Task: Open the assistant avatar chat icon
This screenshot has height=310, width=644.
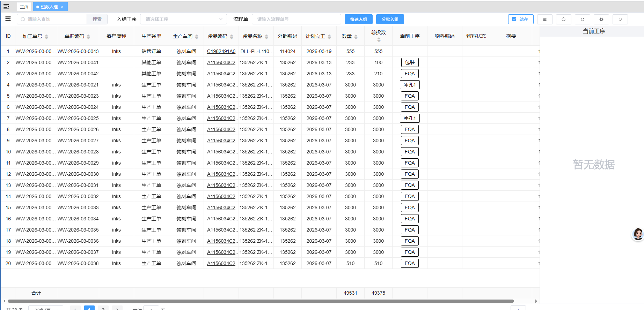Action: 638,234
